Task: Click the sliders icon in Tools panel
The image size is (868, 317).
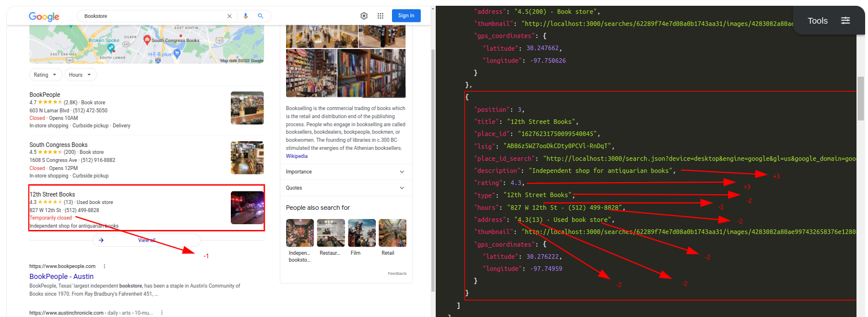Action: [845, 20]
